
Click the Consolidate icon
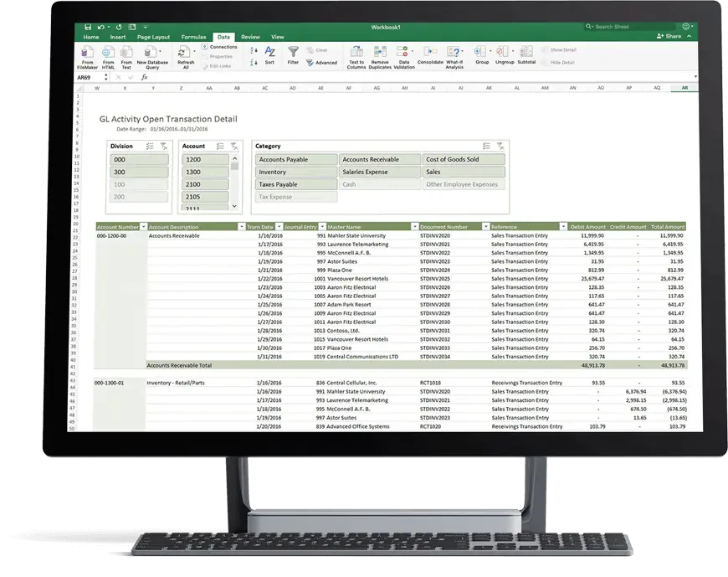click(x=430, y=52)
